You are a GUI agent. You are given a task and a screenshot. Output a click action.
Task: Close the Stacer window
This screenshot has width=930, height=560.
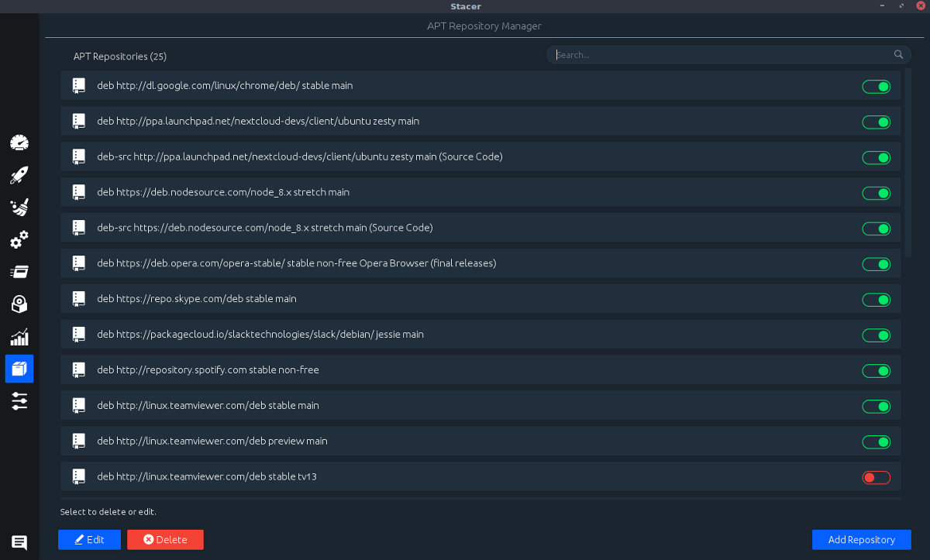921,5
